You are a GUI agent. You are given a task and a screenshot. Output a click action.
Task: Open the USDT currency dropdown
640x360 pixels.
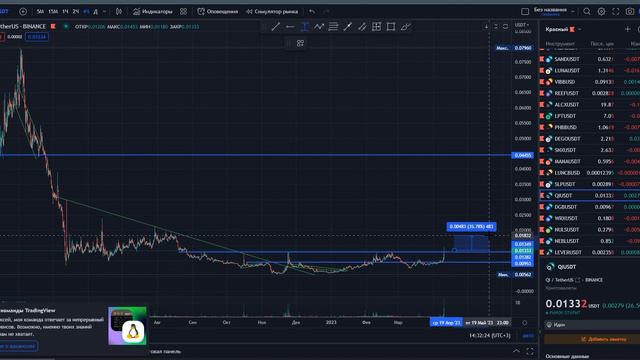tap(522, 25)
